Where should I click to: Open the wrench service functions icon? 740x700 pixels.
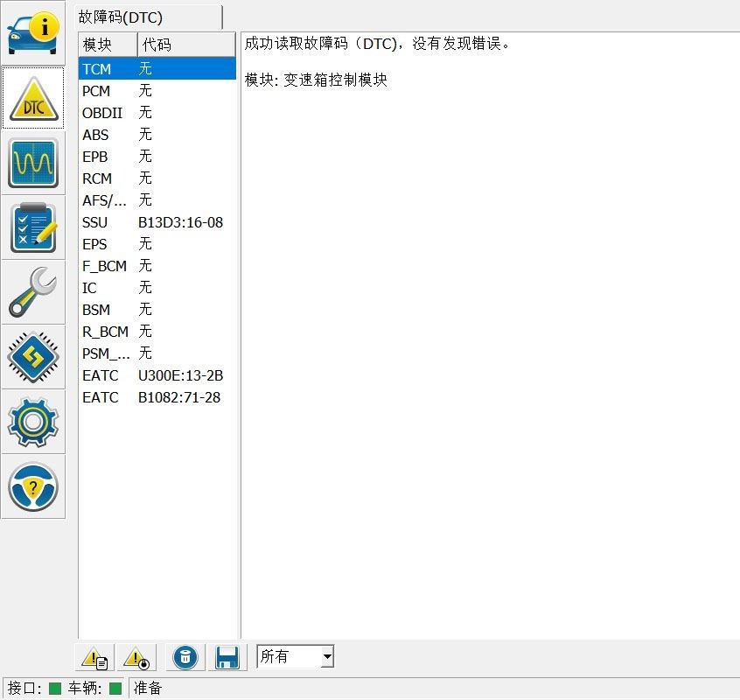point(33,292)
